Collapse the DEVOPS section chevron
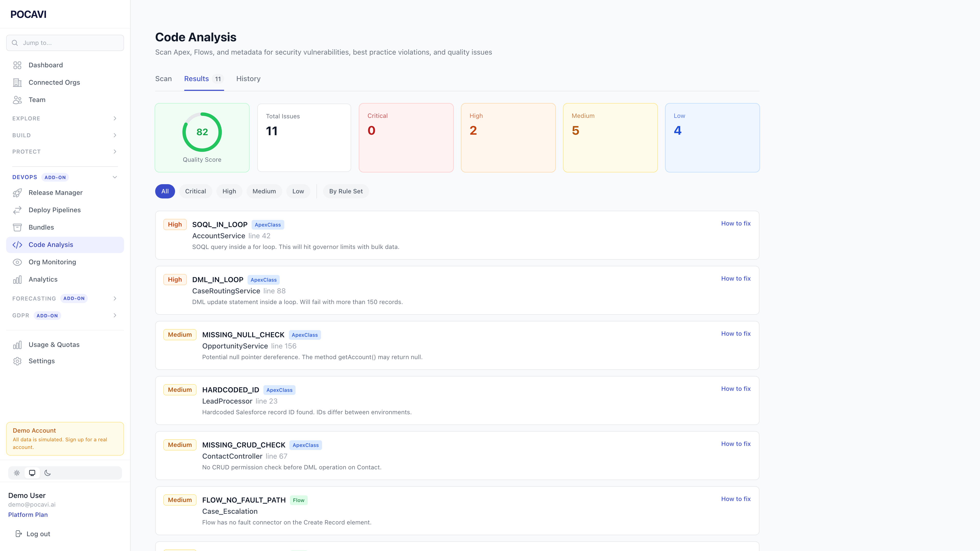The height and width of the screenshot is (551, 980). (x=115, y=177)
